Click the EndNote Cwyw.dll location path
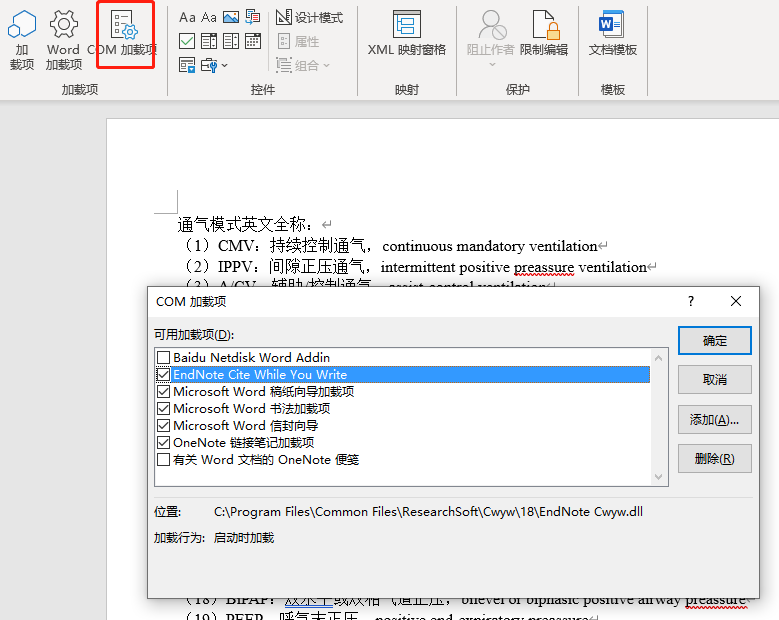779x620 pixels. pyautogui.click(x=428, y=512)
